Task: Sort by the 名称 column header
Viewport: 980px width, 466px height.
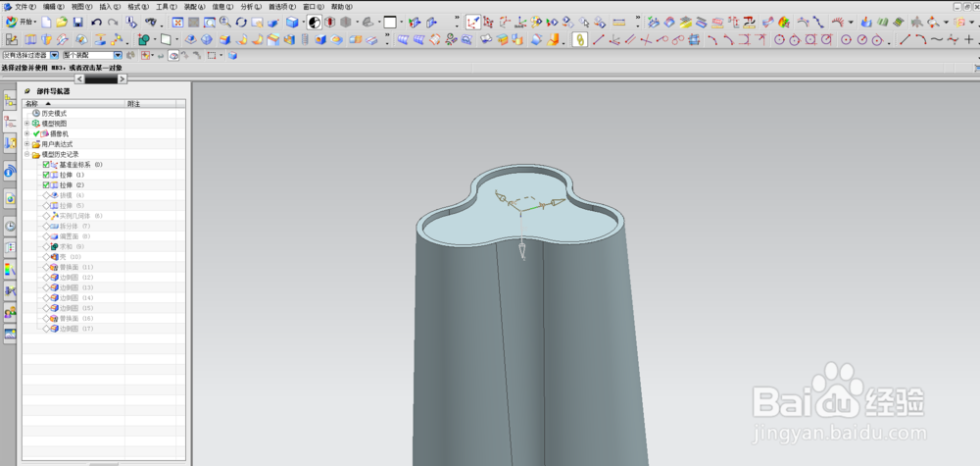Action: [x=73, y=103]
